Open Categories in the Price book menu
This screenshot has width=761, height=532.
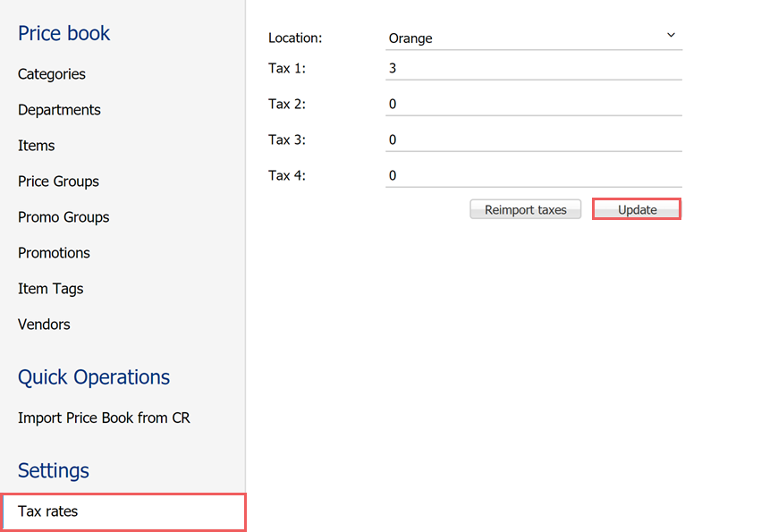(x=52, y=74)
